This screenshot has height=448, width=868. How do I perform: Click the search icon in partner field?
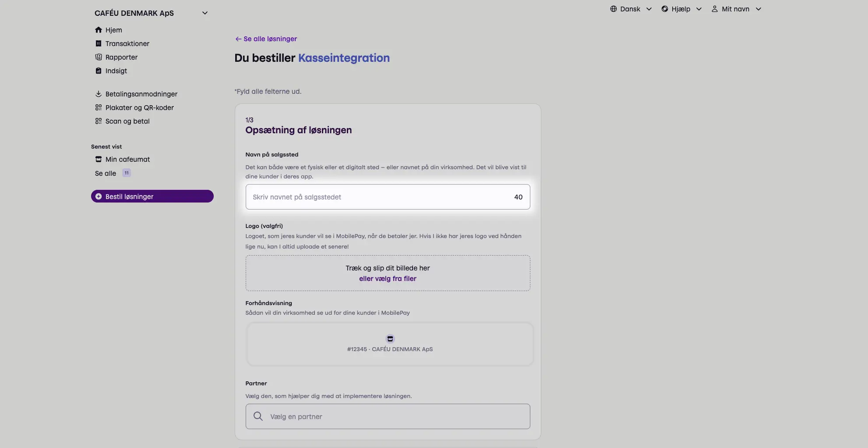[258, 416]
